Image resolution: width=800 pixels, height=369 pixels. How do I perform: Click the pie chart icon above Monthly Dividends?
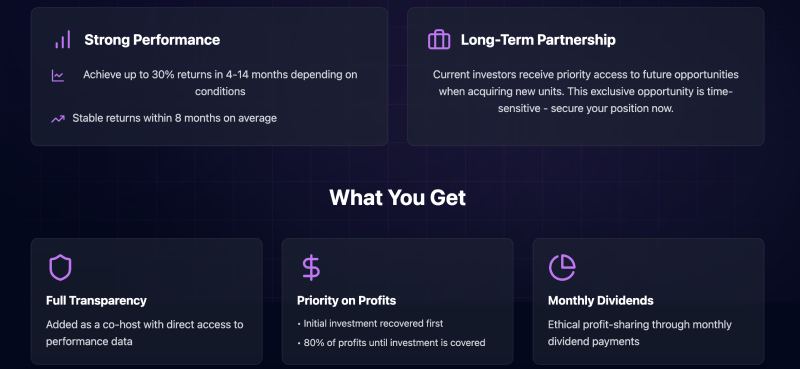click(x=562, y=267)
